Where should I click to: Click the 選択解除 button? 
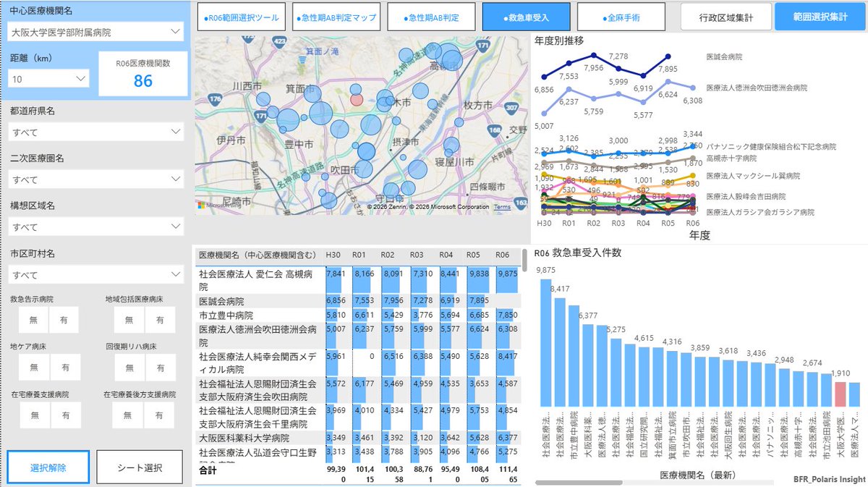pos(48,467)
